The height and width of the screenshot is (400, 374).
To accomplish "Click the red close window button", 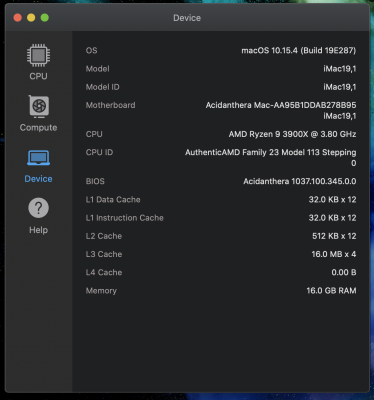I will coord(18,18).
